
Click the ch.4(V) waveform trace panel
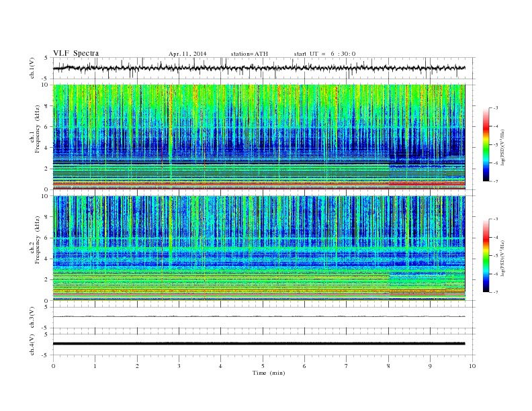[264, 345]
